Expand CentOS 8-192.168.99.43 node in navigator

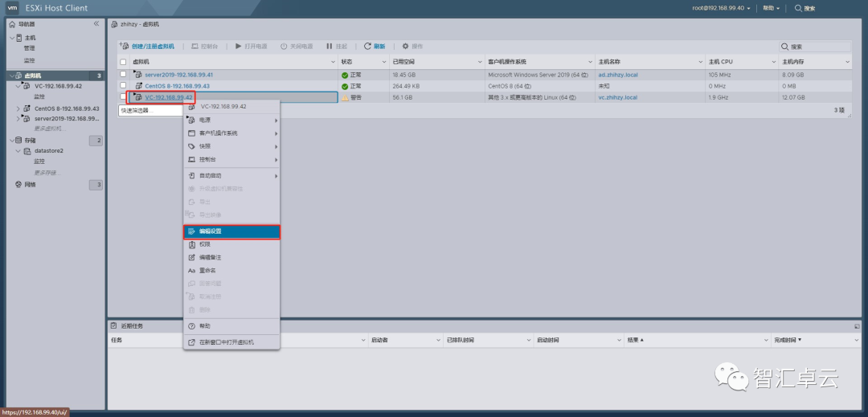coord(18,108)
